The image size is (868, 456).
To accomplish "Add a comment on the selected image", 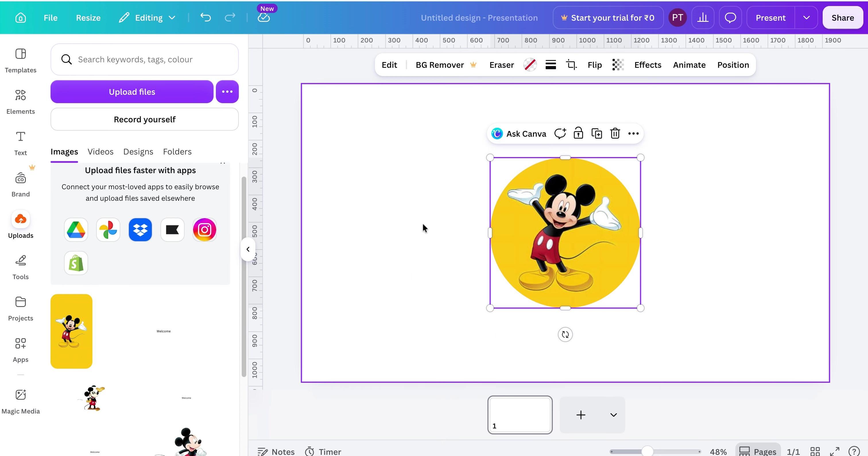I will coord(560,134).
